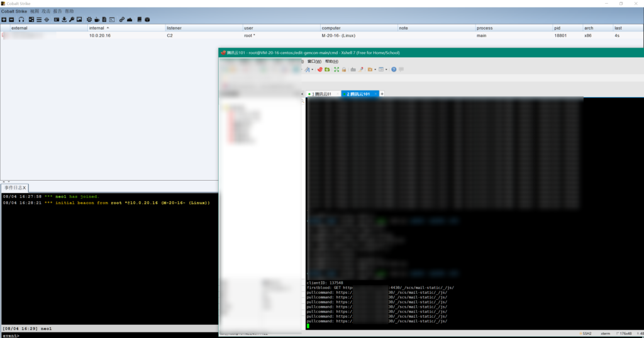Screen dimensions: 644x338
Task: Click the document Office macro icon
Action: pos(104,20)
